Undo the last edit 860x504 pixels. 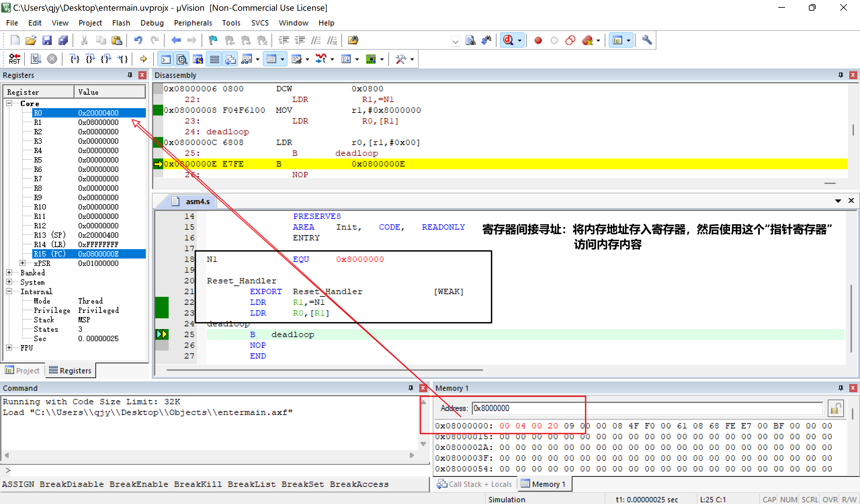tap(138, 40)
